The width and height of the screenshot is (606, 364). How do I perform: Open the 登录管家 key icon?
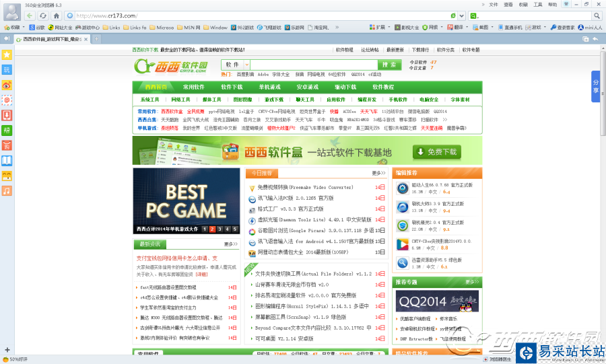tap(563, 28)
